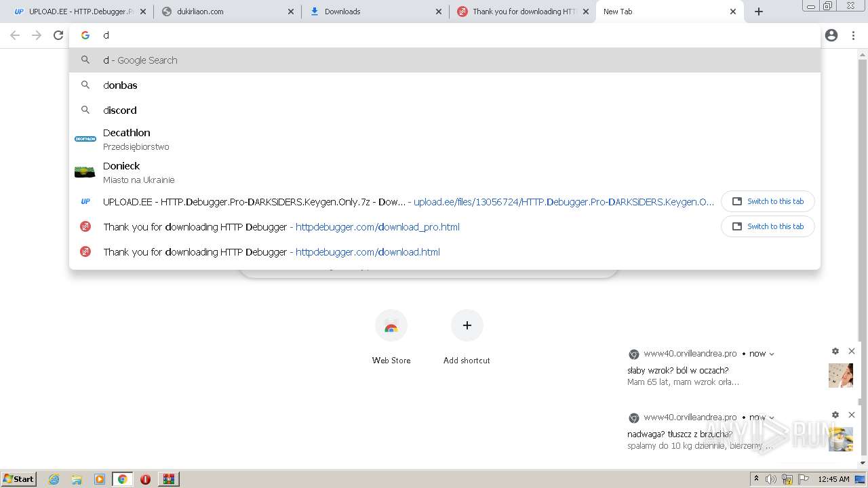The width and height of the screenshot is (868, 488).
Task: Open settings of the 'słaby wzrok' notification
Action: point(835,351)
